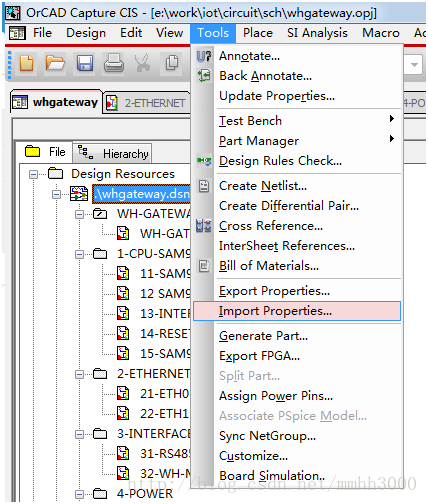The width and height of the screenshot is (428, 504).
Task: Click the 13-INTER schematic page icon
Action: click(x=123, y=313)
